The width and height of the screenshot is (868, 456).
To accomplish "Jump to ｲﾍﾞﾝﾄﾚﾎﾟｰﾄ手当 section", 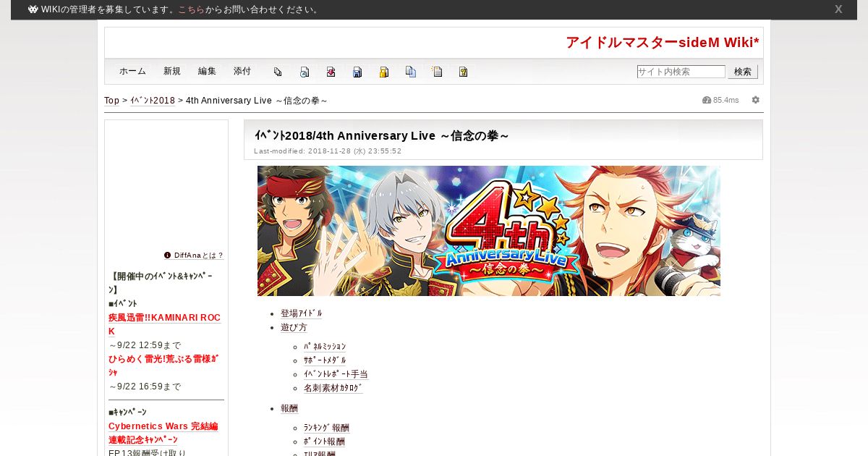I will tap(336, 374).
